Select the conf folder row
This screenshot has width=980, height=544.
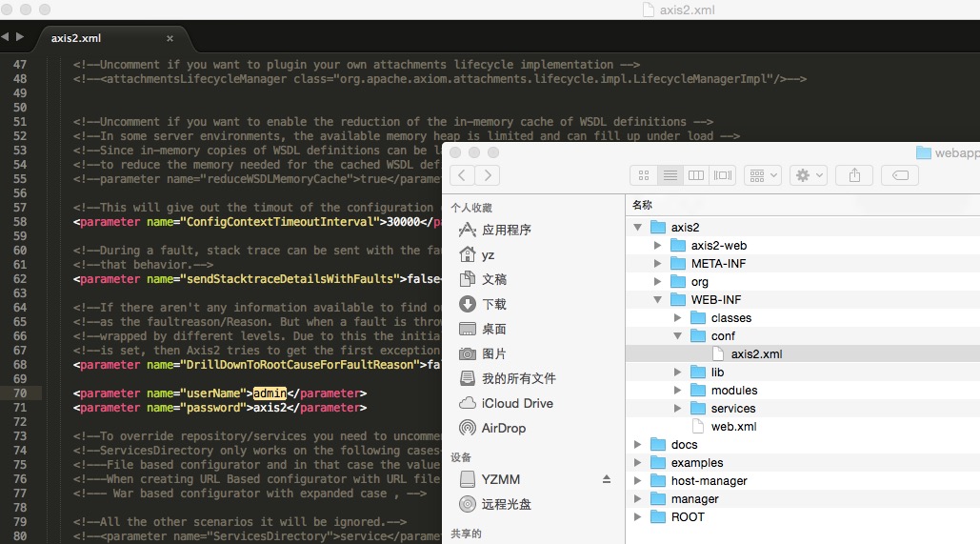803,336
